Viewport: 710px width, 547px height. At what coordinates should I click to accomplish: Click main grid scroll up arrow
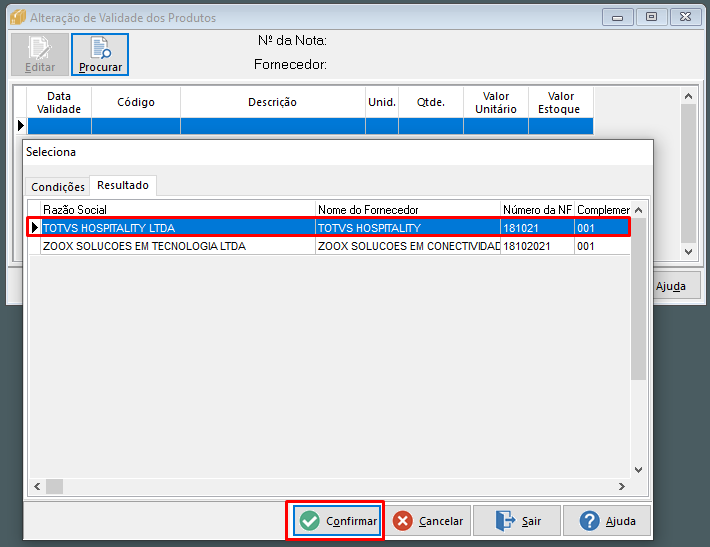coord(688,96)
